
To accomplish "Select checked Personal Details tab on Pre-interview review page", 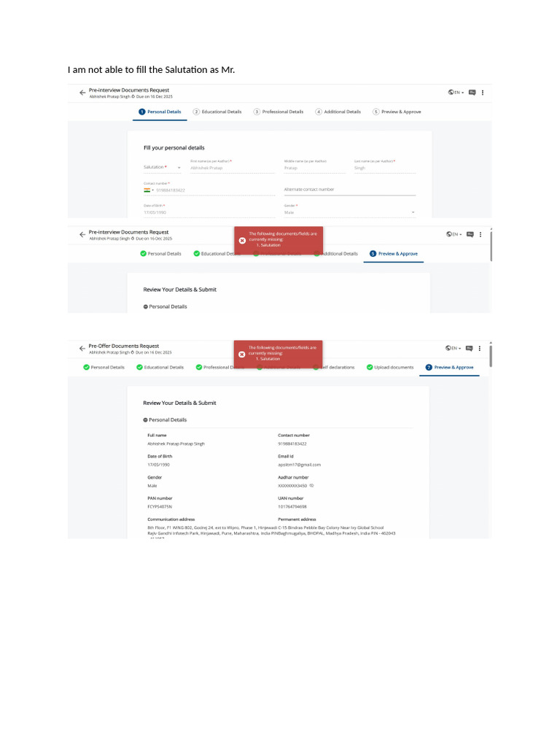I will [x=160, y=254].
